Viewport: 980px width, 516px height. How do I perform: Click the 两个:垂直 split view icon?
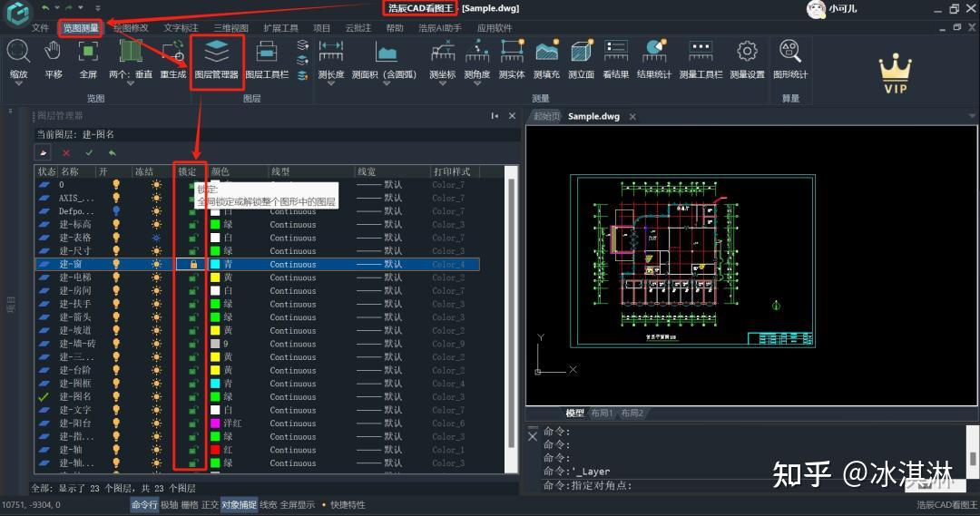pyautogui.click(x=130, y=51)
